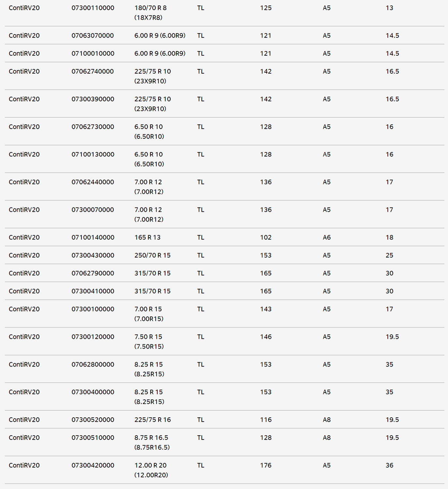The height and width of the screenshot is (489, 448).
Task: Select article number 07300390000
Action: 93,99
